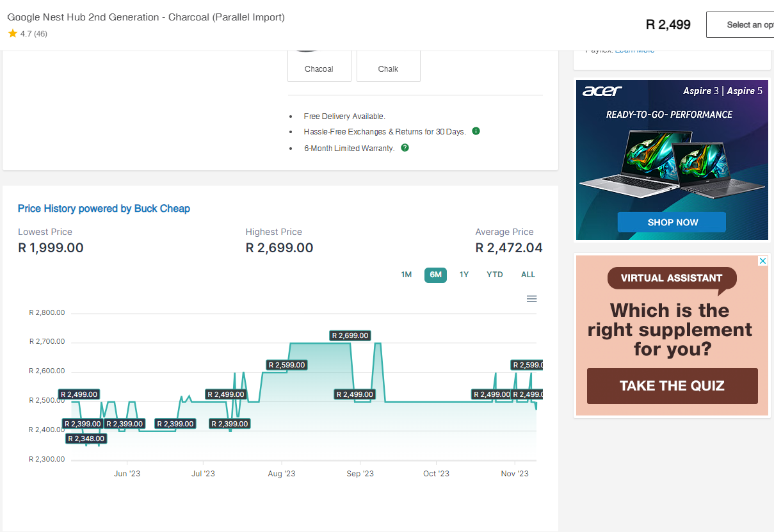Click the Average Price value R 2,472.04
This screenshot has height=532, width=774.
(509, 248)
